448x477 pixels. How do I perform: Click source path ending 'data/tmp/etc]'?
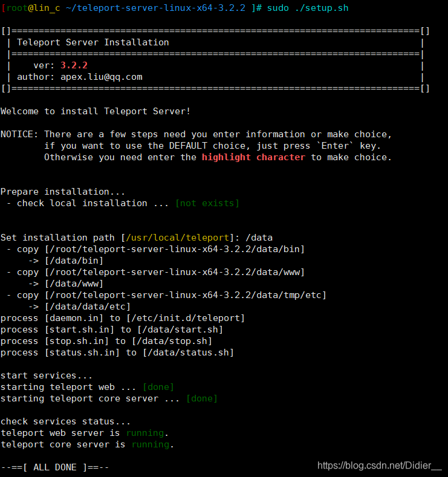click(x=186, y=295)
